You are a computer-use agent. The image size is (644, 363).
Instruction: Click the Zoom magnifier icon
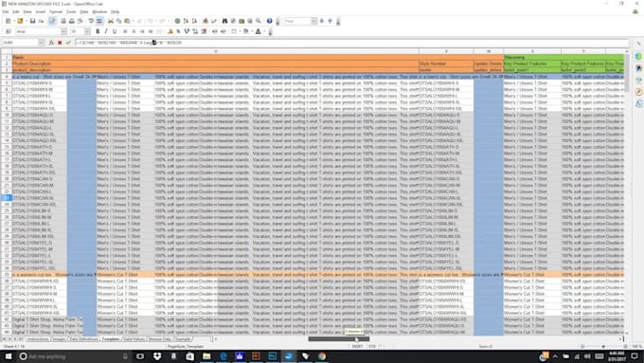click(x=259, y=21)
